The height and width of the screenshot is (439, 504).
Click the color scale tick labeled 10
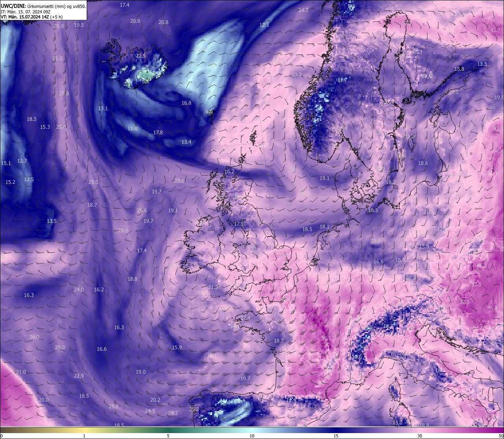point(252,436)
